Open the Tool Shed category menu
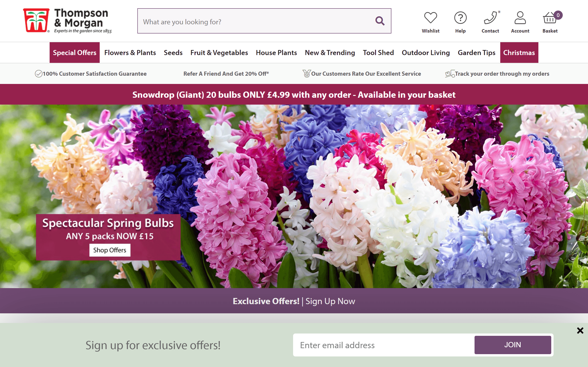 click(x=378, y=53)
